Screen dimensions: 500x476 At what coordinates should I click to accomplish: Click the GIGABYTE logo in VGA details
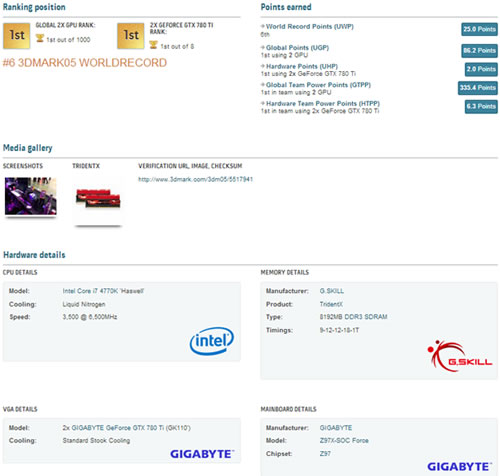coord(202,454)
